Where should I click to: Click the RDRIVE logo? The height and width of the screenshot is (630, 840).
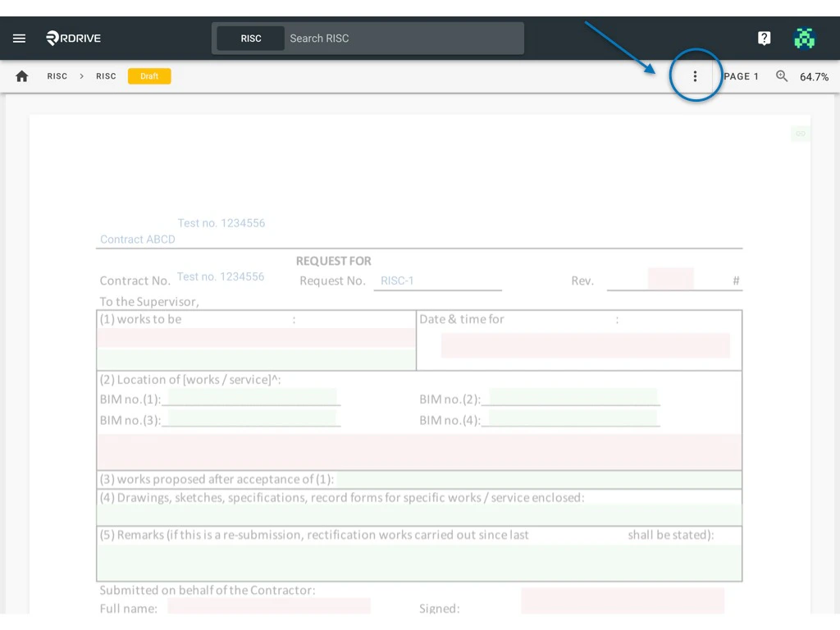[x=73, y=38]
